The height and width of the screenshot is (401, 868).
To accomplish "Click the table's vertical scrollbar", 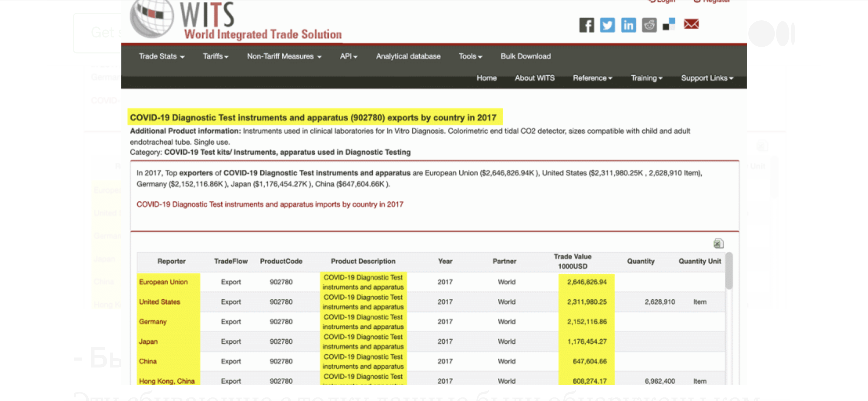I will [729, 271].
